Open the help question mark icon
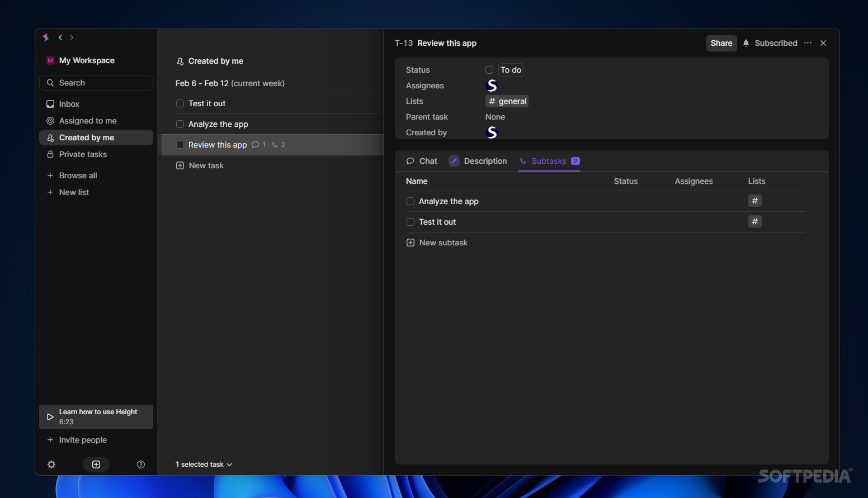The width and height of the screenshot is (868, 498). pyautogui.click(x=141, y=464)
